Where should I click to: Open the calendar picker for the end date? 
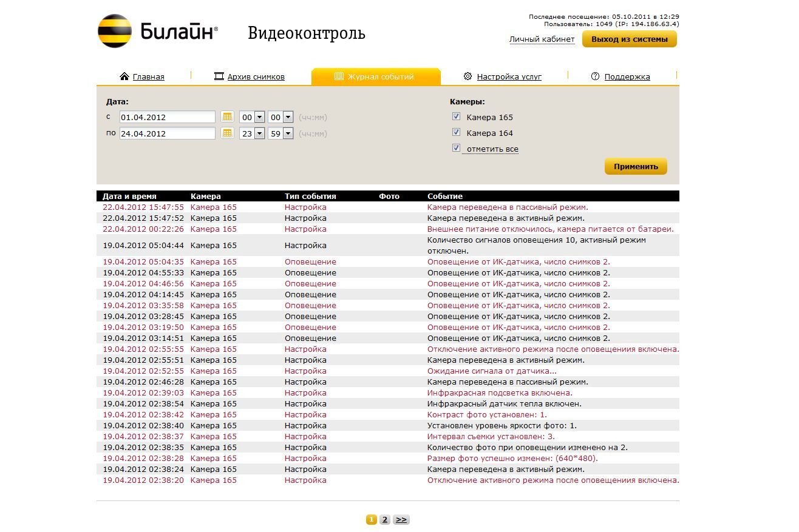point(227,133)
